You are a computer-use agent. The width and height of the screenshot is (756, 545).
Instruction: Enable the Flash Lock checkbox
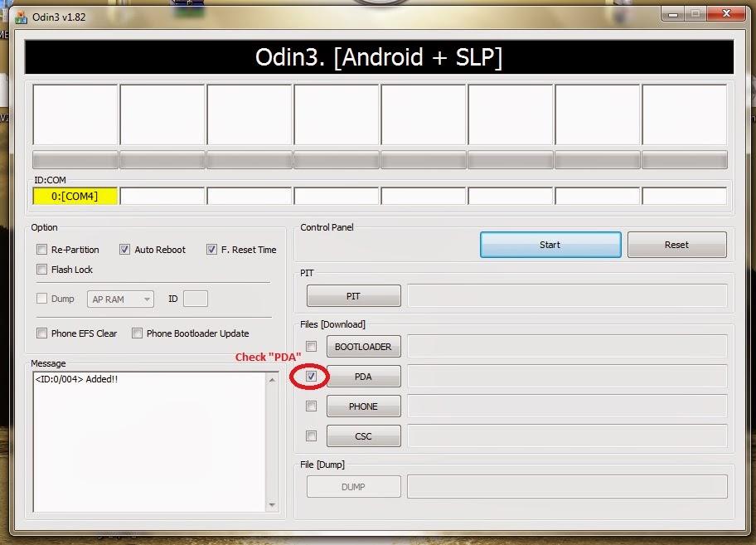tap(42, 269)
